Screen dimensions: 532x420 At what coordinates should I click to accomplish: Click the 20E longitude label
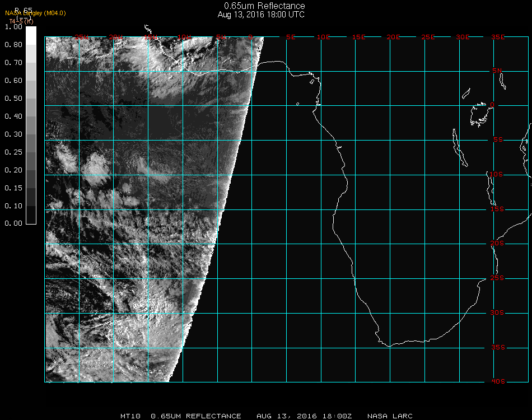[394, 37]
